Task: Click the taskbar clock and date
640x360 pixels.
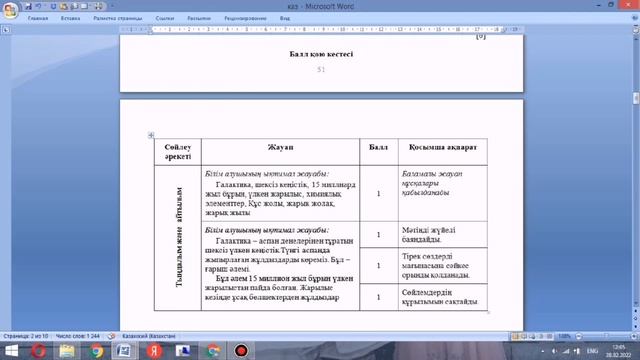Action: pyautogui.click(x=619, y=351)
